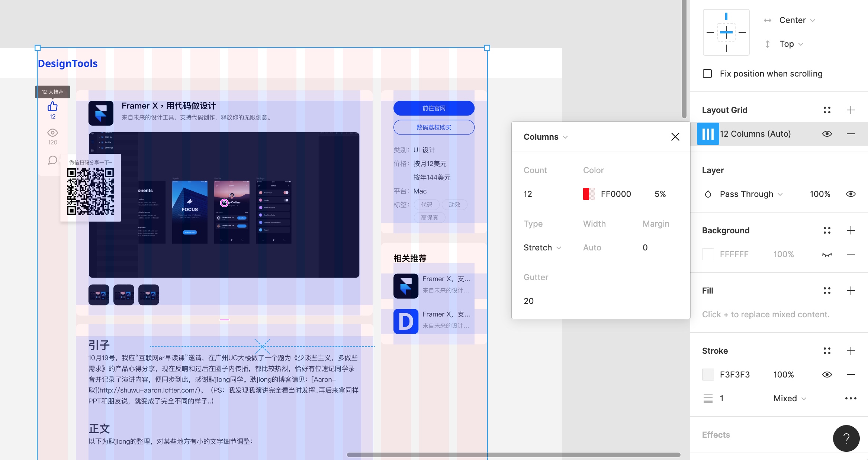The width and height of the screenshot is (868, 460).
Task: Click the thumbs-up like icon
Action: point(52,107)
